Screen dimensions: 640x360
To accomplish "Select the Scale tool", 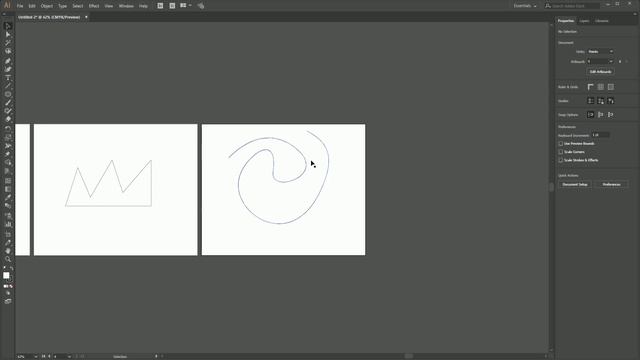I will coord(8,137).
